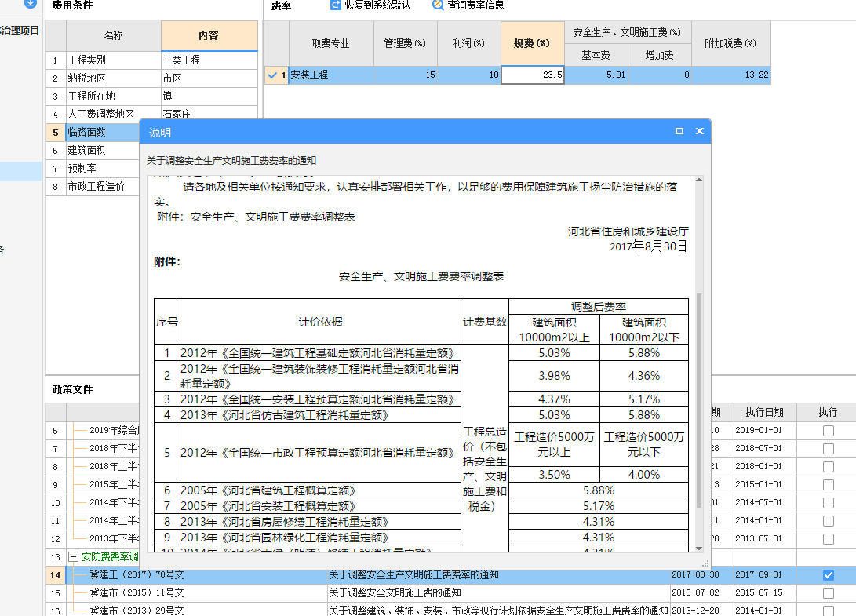Viewport: 856px width, 616px height.
Task: Select the 冀建市(2015)11号文 policy row
Action: pos(450,592)
